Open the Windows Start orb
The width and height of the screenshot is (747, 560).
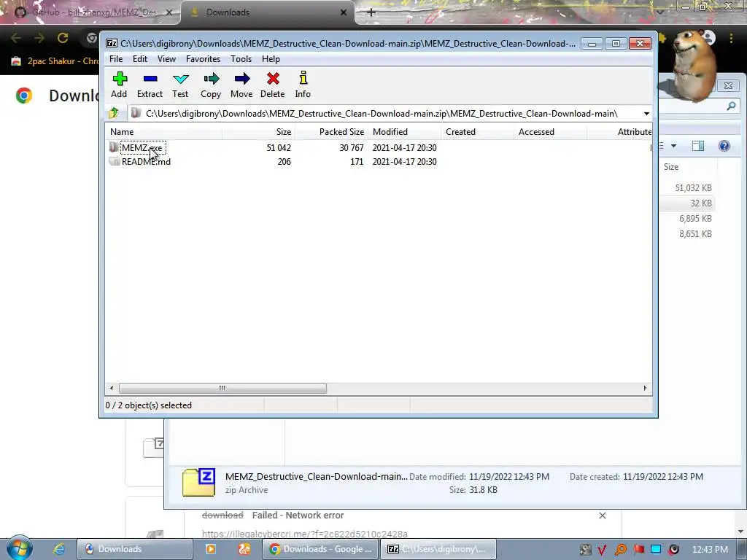(x=19, y=548)
